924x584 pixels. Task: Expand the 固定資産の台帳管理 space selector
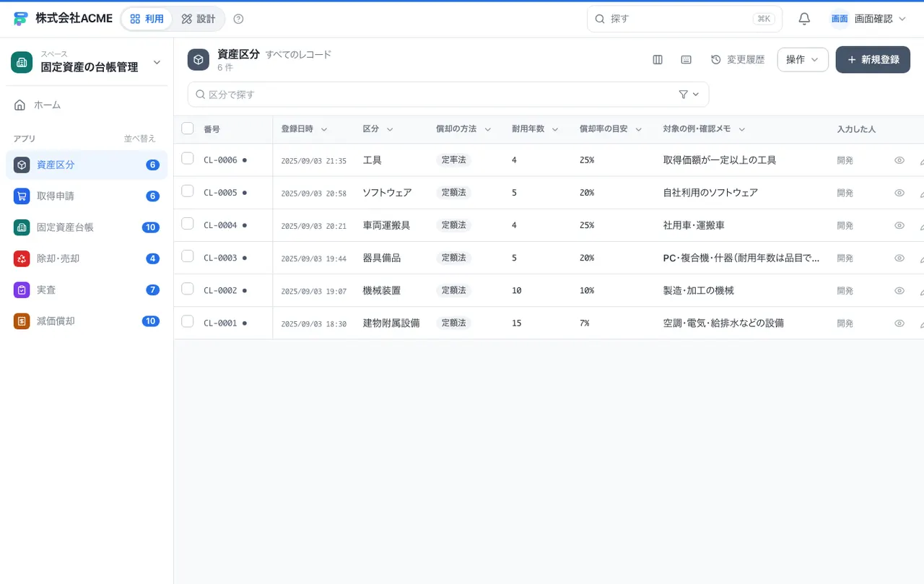pyautogui.click(x=87, y=63)
